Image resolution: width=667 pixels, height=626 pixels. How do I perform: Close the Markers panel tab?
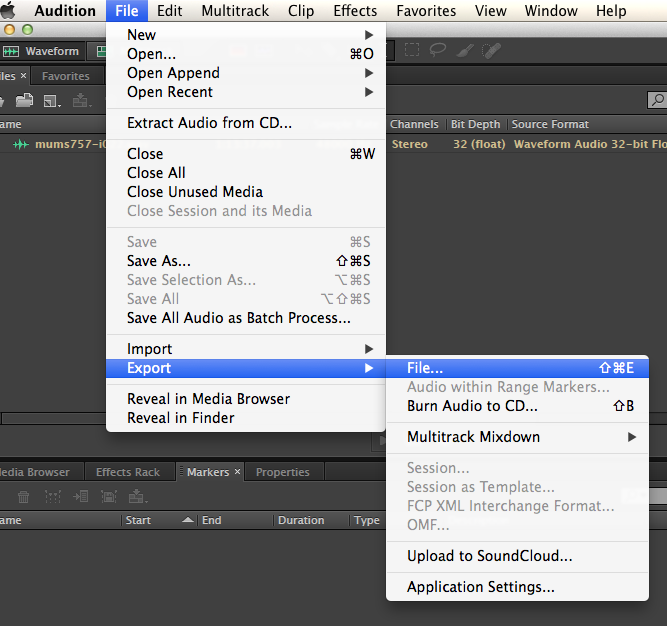(x=237, y=472)
